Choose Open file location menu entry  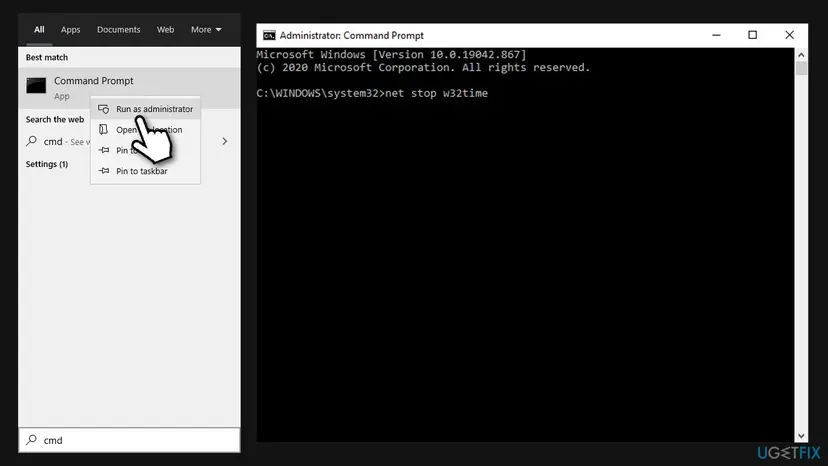(145, 129)
